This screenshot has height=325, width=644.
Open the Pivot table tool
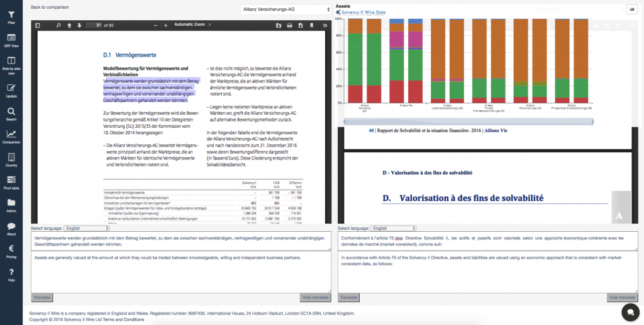pyautogui.click(x=11, y=183)
